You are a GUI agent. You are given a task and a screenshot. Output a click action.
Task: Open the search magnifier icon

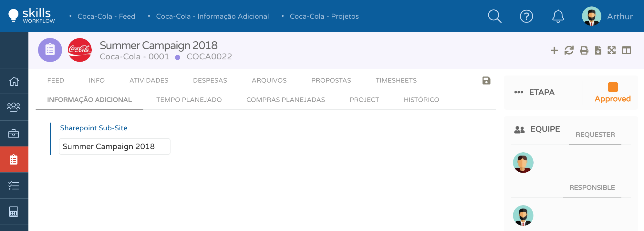coord(494,16)
